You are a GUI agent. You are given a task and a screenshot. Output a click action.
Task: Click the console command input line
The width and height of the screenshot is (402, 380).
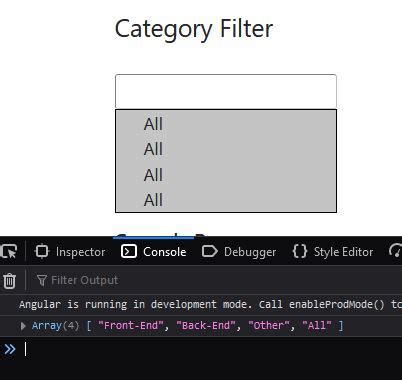[x=213, y=349]
